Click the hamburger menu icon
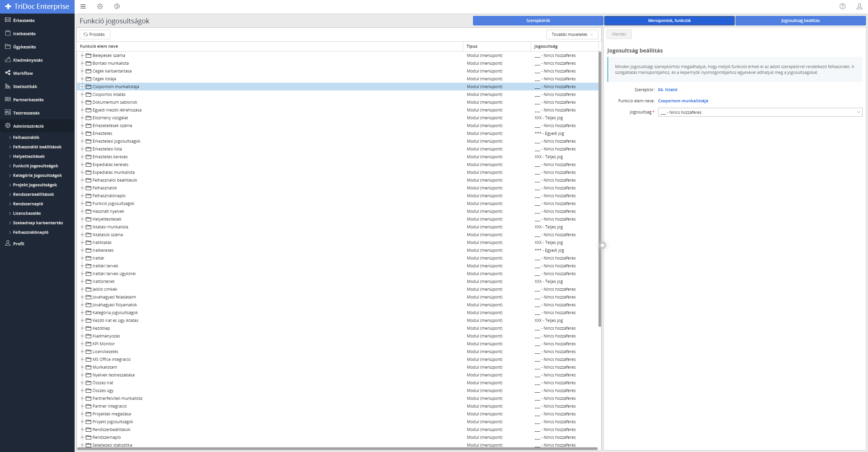This screenshot has height=452, width=868. click(x=83, y=6)
